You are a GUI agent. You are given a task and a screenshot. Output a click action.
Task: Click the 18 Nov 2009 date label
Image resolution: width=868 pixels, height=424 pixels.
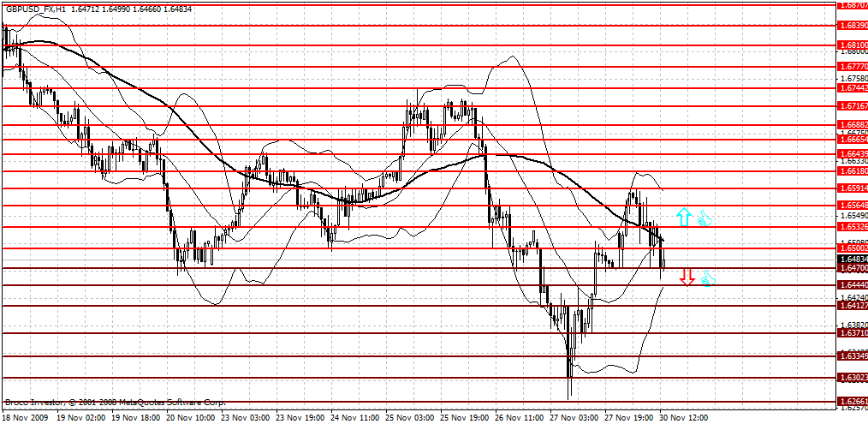26,417
